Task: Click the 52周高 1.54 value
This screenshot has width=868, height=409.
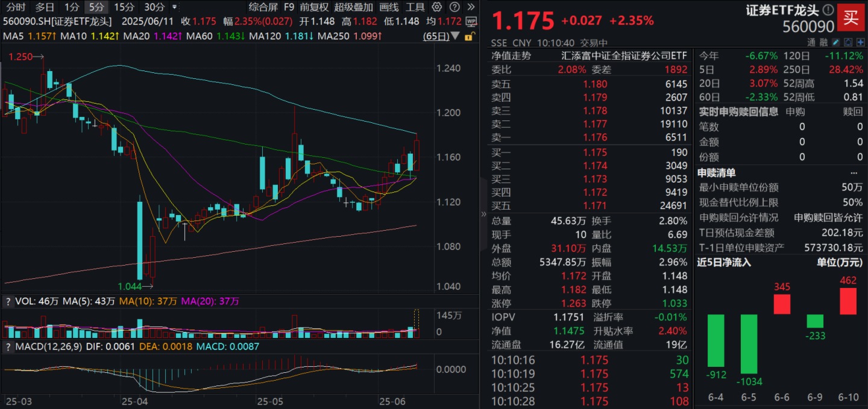Action: click(x=852, y=83)
